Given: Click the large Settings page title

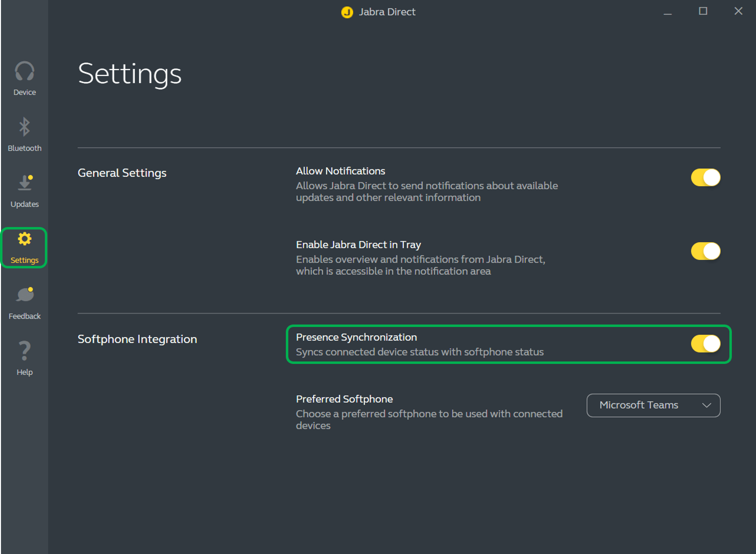Looking at the screenshot, I should [130, 74].
